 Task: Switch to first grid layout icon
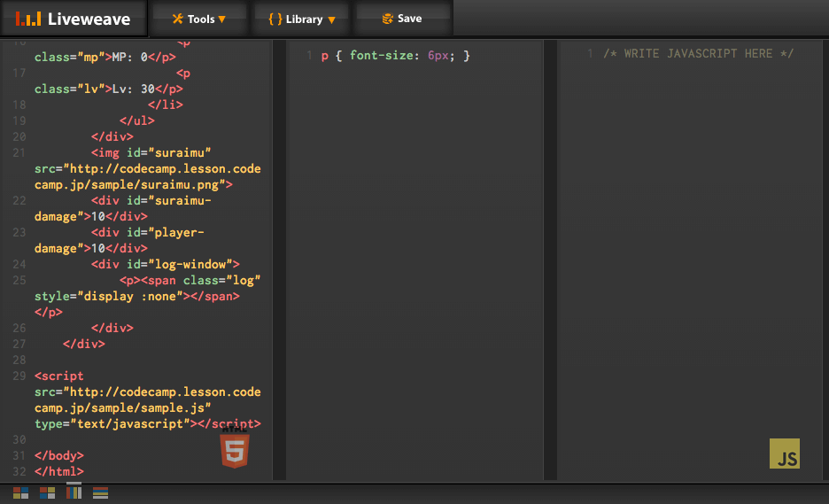point(20,492)
